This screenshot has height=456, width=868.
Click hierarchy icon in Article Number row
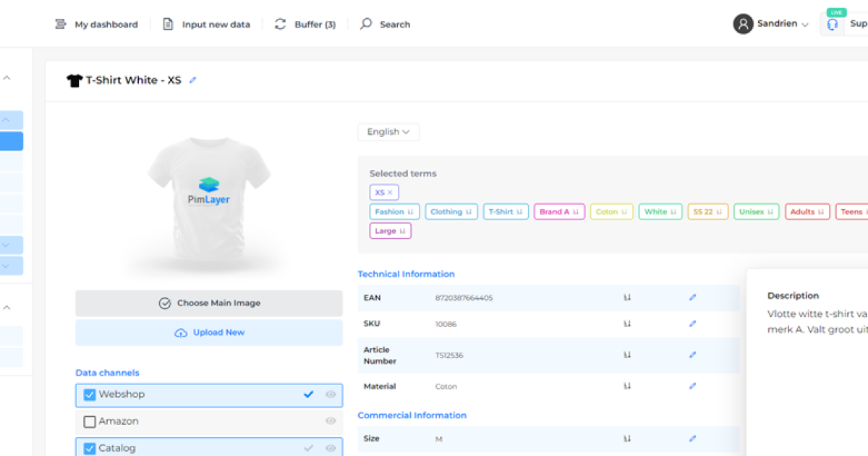coord(627,355)
